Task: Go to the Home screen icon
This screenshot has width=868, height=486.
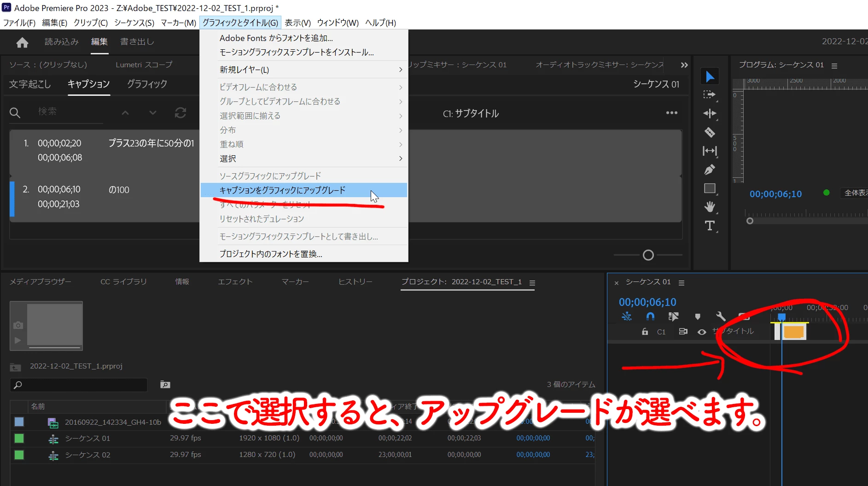Action: point(22,42)
